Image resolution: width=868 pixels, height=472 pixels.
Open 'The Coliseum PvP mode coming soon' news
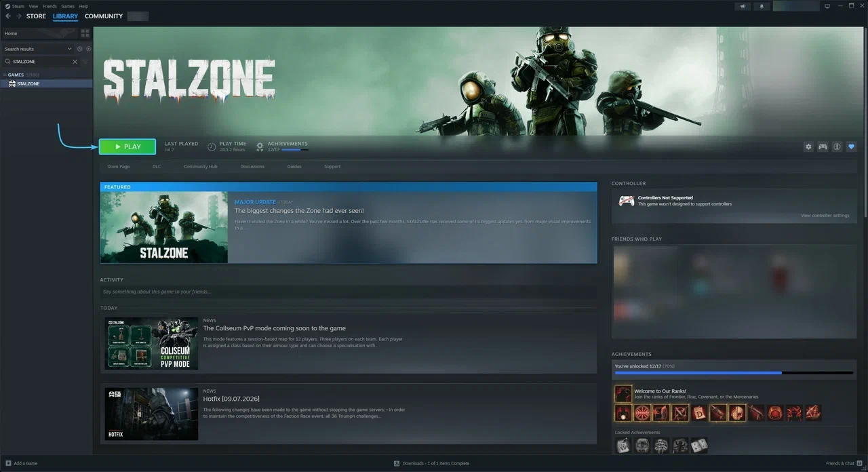coord(275,328)
